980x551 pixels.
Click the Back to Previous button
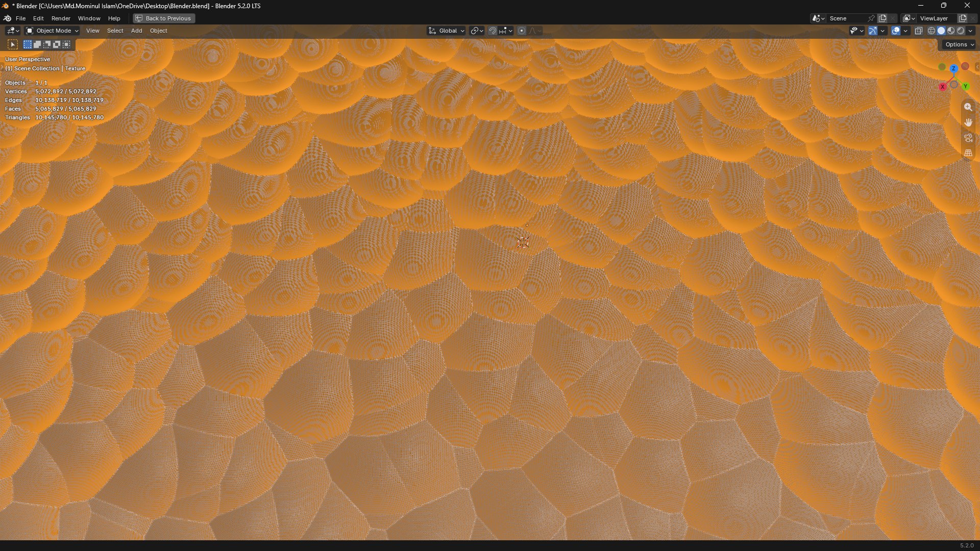(x=164, y=18)
